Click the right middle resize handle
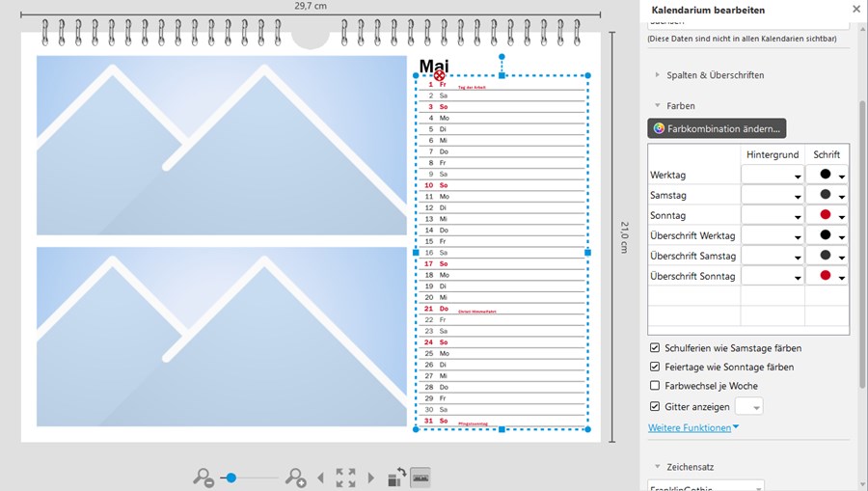The height and width of the screenshot is (491, 868). 587,253
